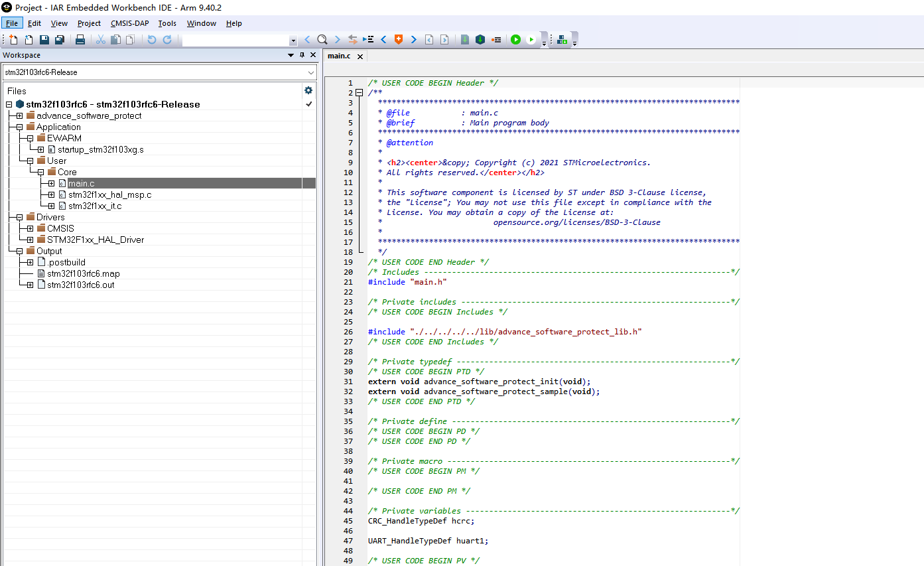
Task: Click the Copy toolbar icon
Action: point(115,40)
